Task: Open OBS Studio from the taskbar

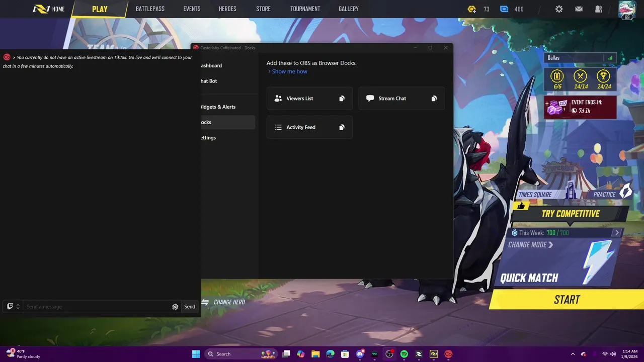Action: 389,354
